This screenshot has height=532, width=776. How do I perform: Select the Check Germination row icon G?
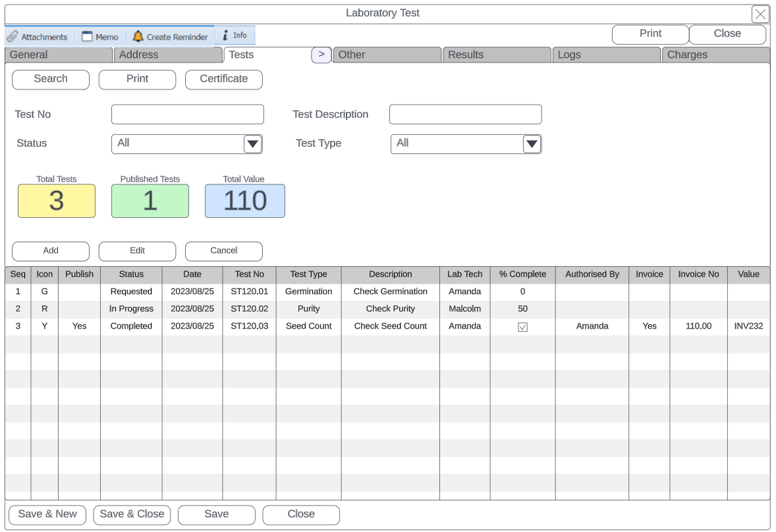coord(44,292)
